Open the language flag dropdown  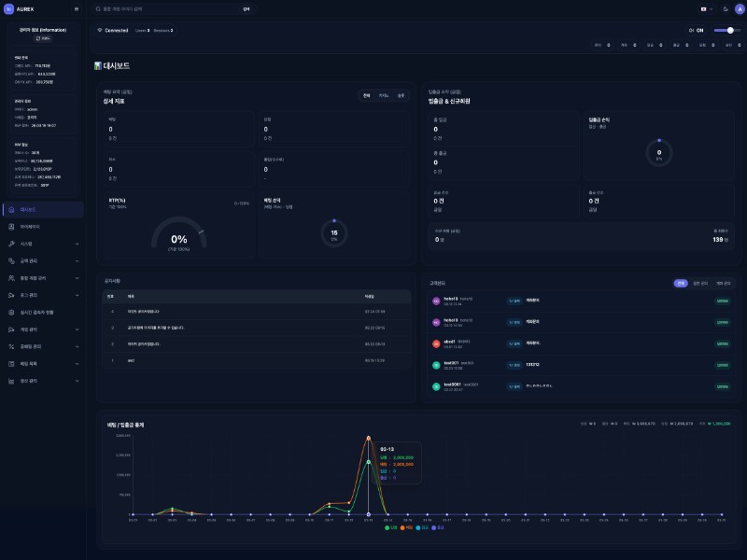pos(706,8)
